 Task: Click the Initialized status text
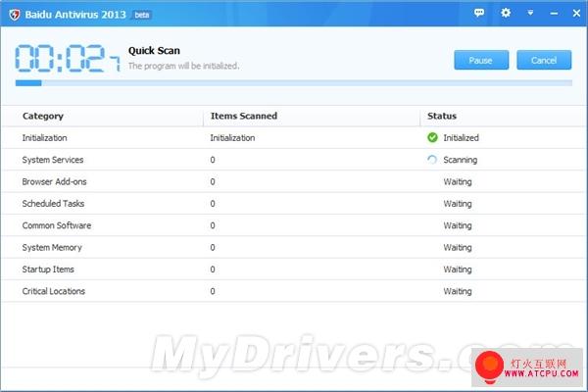tap(461, 137)
